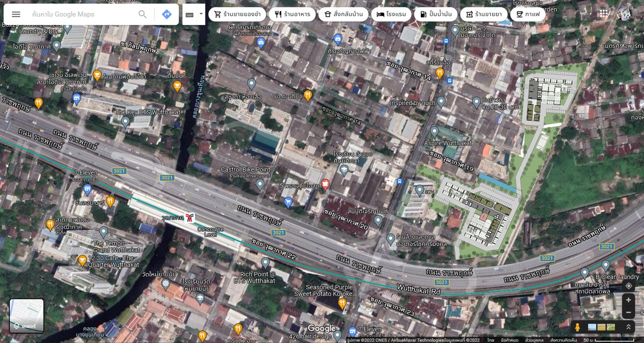Image resolution: width=644 pixels, height=343 pixels.
Task: Click the keyboard input tool icon
Action: (x=189, y=14)
